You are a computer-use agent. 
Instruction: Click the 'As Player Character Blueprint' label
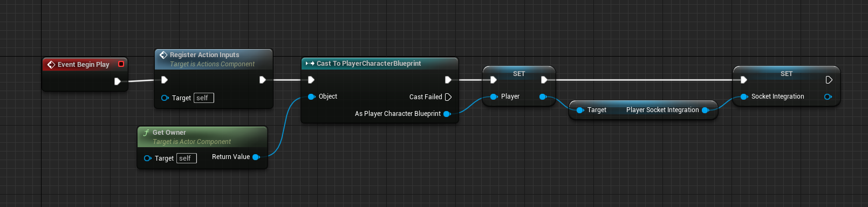click(398, 114)
